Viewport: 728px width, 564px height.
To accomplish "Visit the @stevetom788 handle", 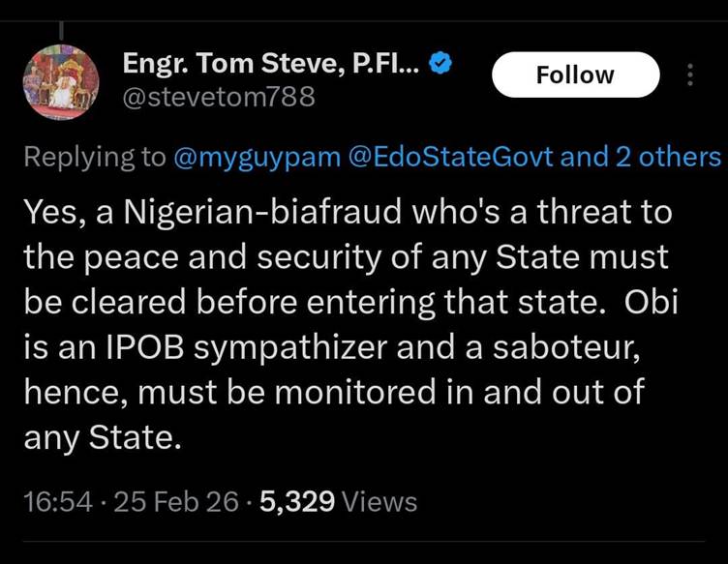I will point(219,98).
